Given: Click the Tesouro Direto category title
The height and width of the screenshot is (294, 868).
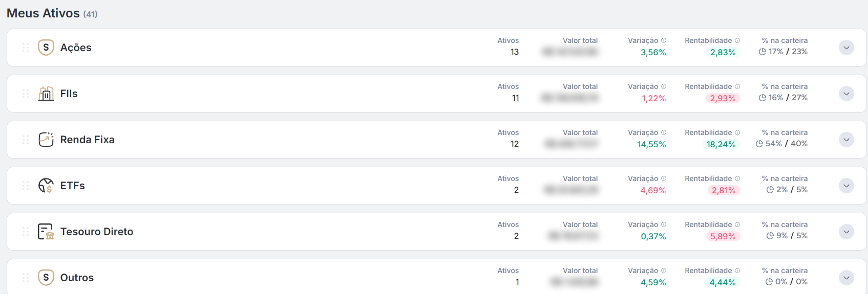Looking at the screenshot, I should tap(97, 232).
